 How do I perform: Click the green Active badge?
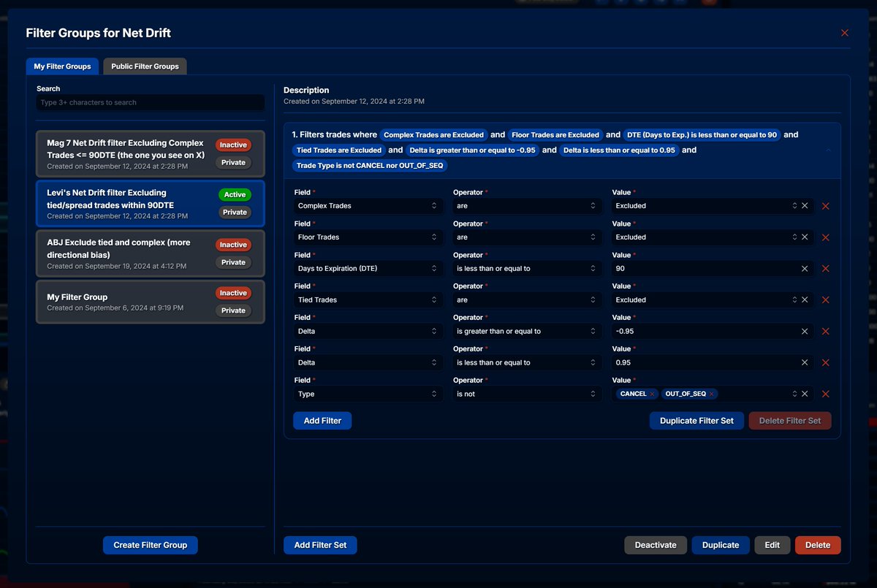click(x=235, y=195)
